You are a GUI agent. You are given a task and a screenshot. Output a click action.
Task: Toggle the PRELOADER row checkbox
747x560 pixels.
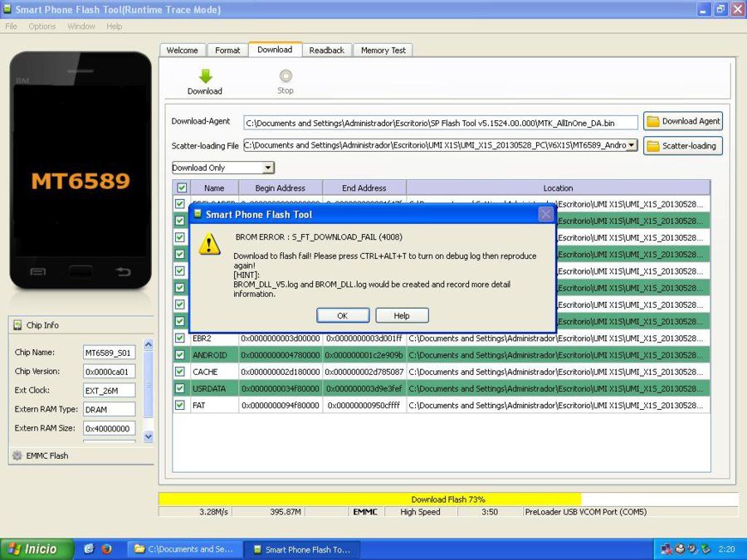179,204
